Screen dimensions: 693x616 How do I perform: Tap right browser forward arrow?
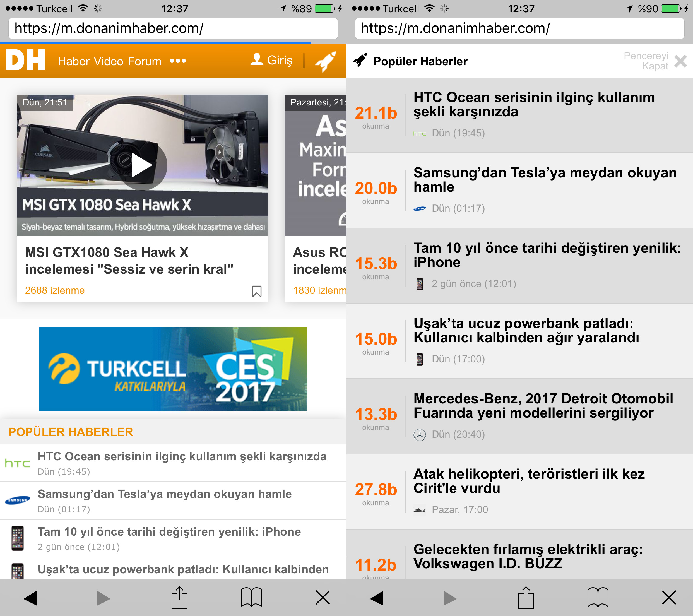(449, 598)
